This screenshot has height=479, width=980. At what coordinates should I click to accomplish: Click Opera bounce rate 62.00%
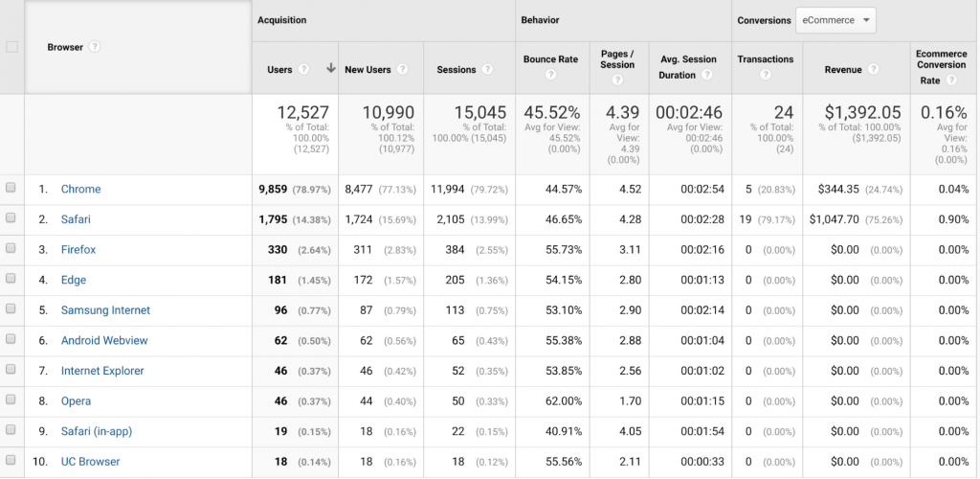(x=564, y=400)
